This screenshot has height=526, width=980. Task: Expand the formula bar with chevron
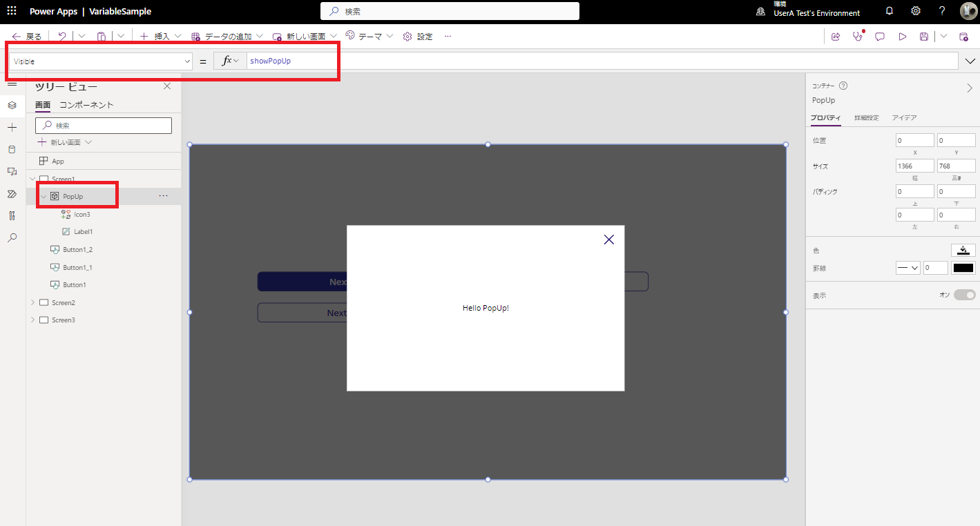click(970, 61)
